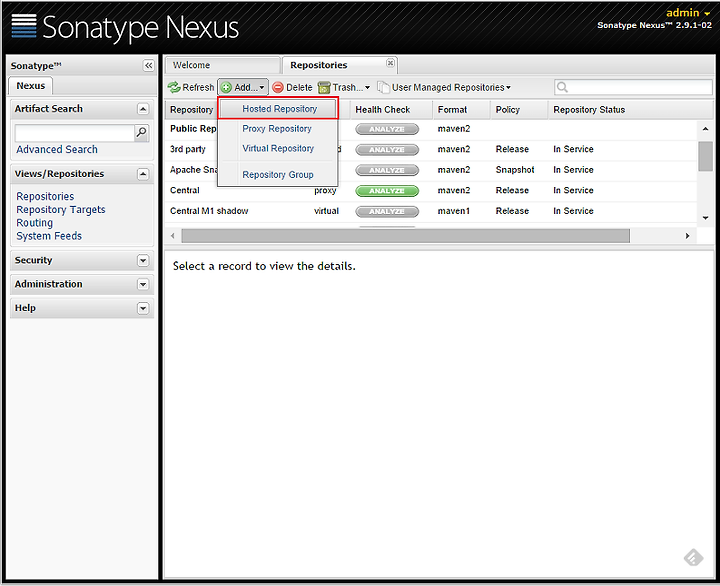Image resolution: width=720 pixels, height=586 pixels.
Task: Click the Delete toolbar button
Action: [292, 87]
